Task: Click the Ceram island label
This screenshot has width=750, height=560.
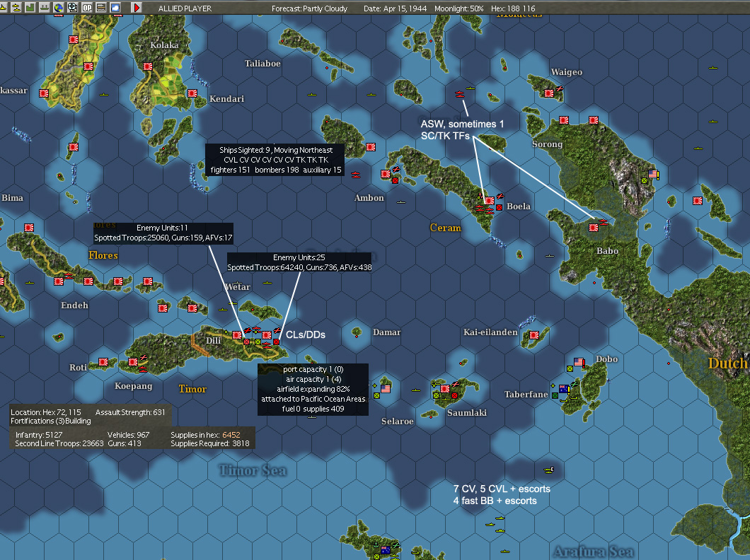Action: coord(445,228)
